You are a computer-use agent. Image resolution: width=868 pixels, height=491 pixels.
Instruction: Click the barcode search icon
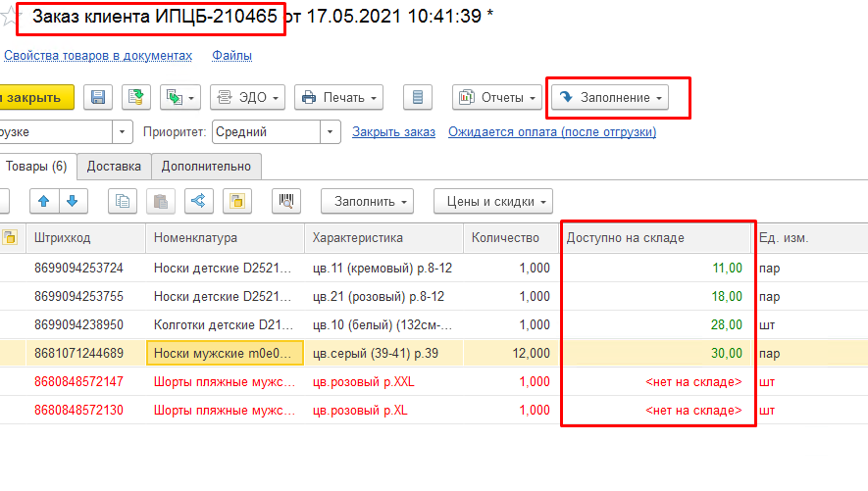286,201
